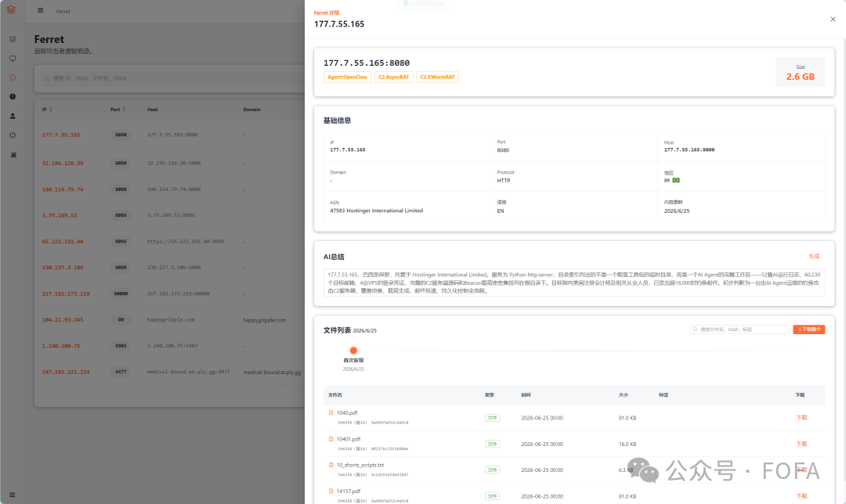846x504 pixels.
Task: Open the chip icon in the sidebar
Action: tap(13, 135)
